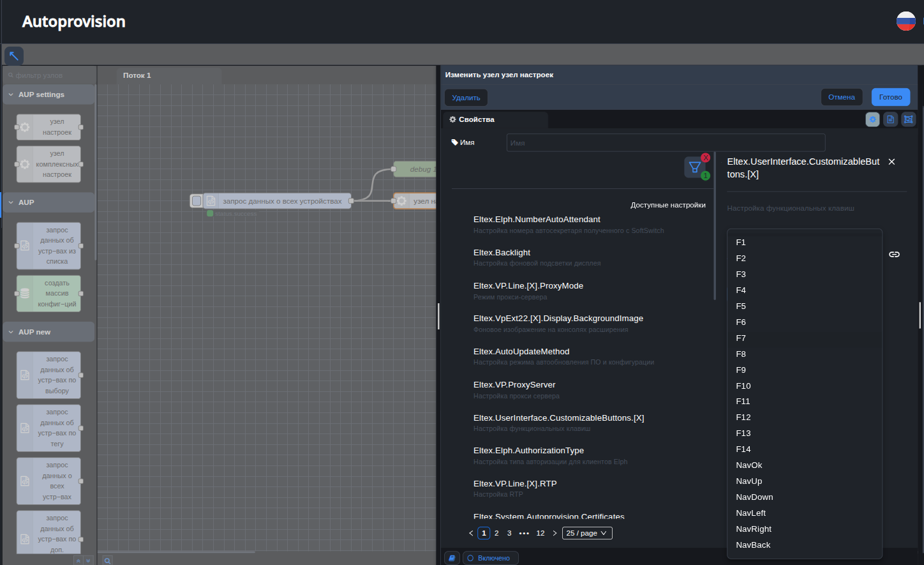Click the Russian flag language icon
The width and height of the screenshot is (924, 565).
click(905, 22)
